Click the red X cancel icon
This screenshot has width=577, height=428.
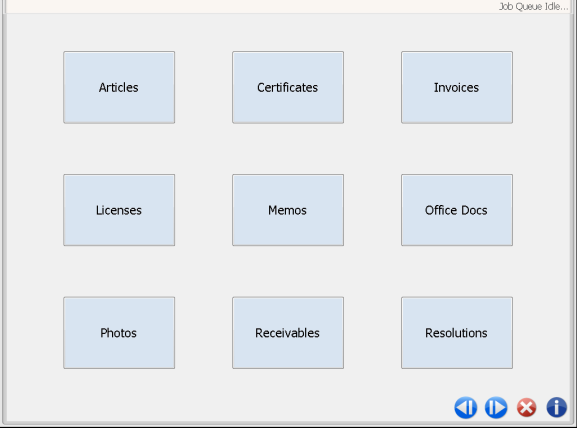(x=527, y=408)
